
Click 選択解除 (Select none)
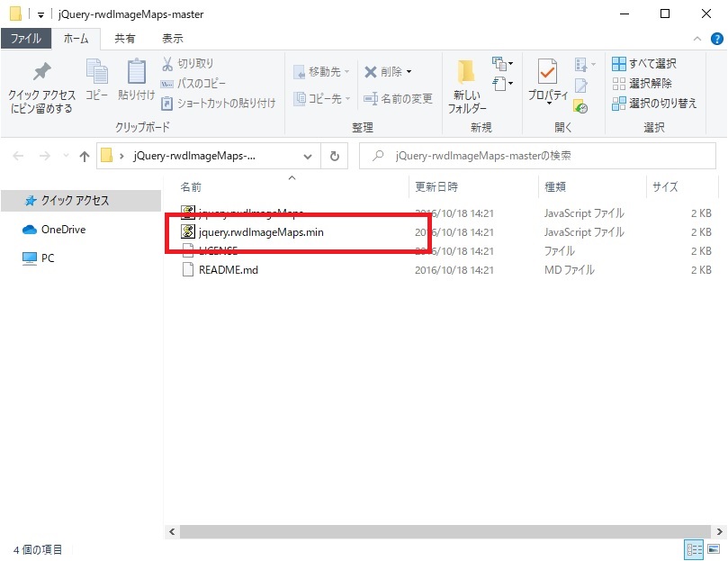pyautogui.click(x=643, y=84)
